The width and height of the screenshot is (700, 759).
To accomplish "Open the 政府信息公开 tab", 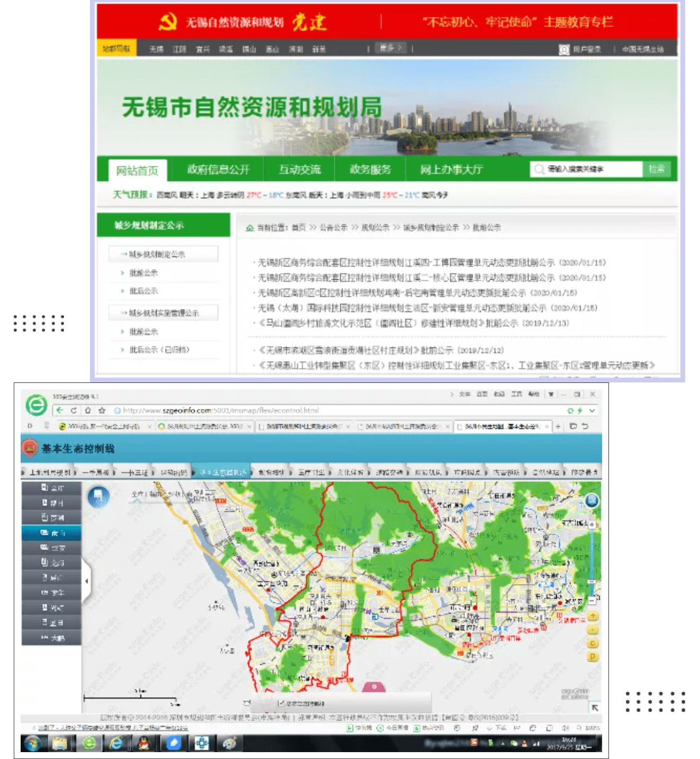I will [x=218, y=169].
